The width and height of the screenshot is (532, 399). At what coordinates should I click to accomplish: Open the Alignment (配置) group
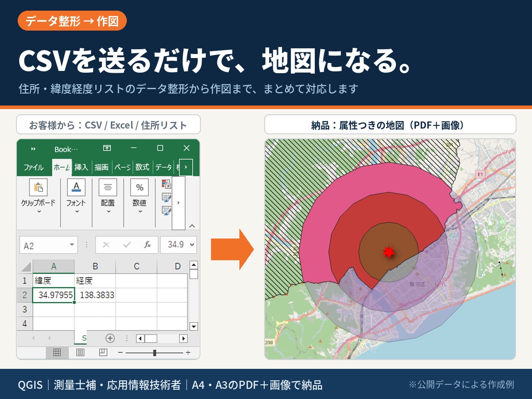click(x=108, y=188)
